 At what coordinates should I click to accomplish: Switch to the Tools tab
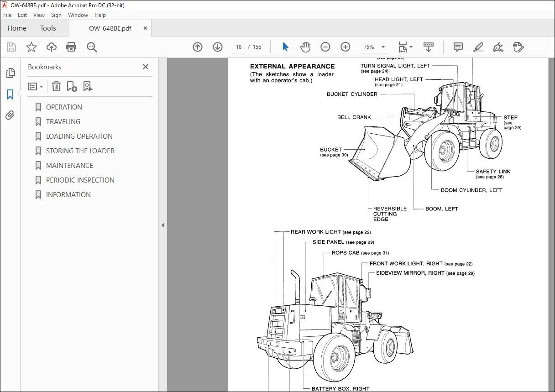(x=48, y=28)
